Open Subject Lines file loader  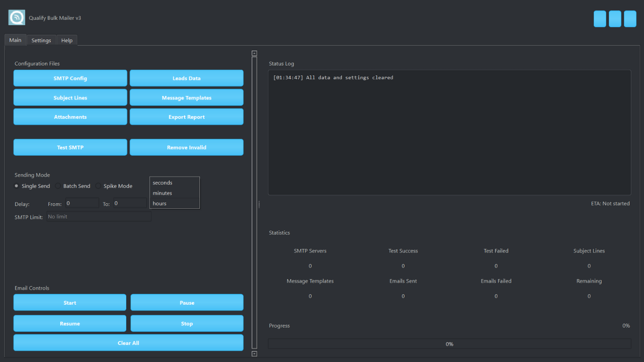70,98
